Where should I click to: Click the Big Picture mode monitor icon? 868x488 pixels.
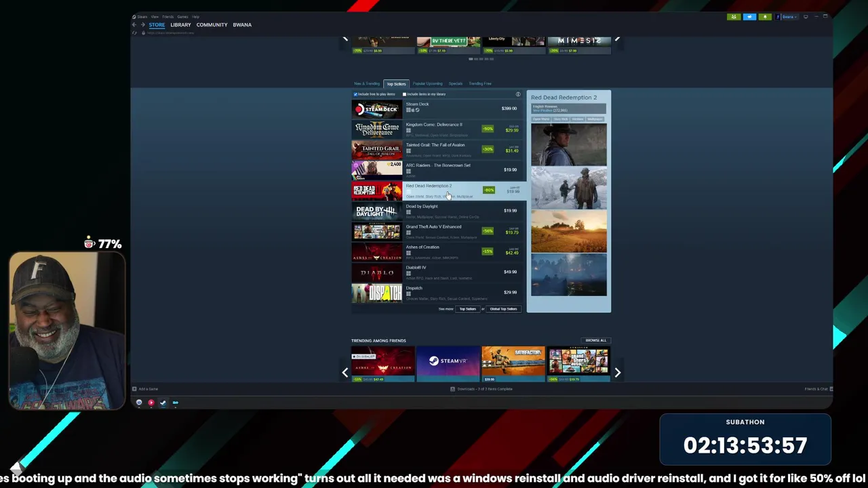click(806, 17)
